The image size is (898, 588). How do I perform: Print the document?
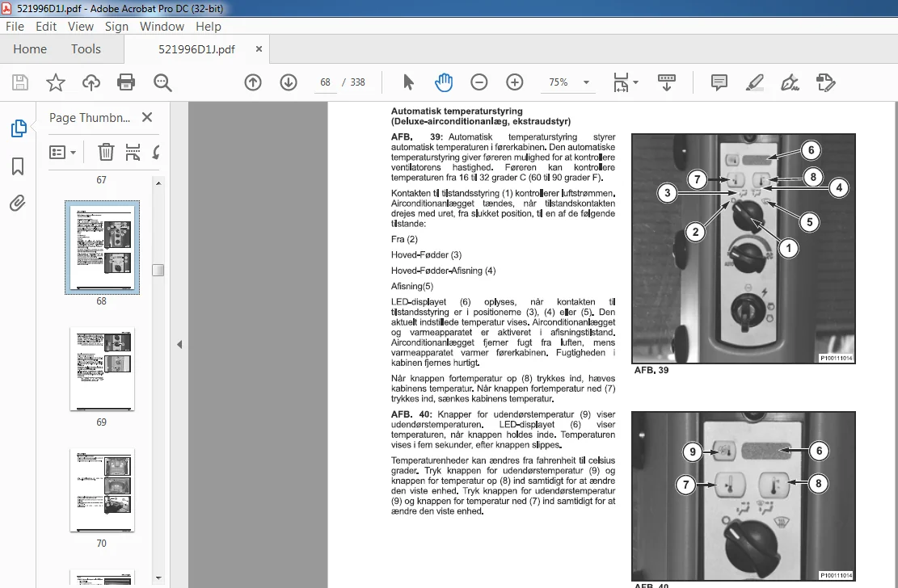coord(126,82)
